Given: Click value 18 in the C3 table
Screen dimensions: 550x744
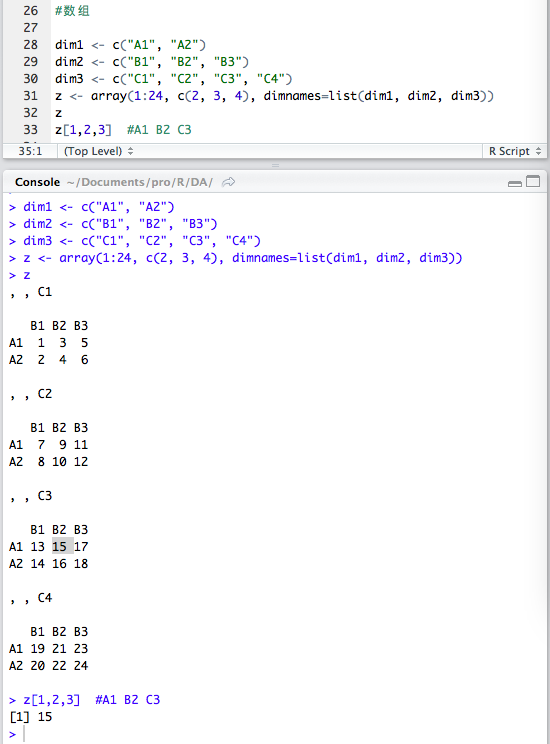Looking at the screenshot, I should point(81,564).
